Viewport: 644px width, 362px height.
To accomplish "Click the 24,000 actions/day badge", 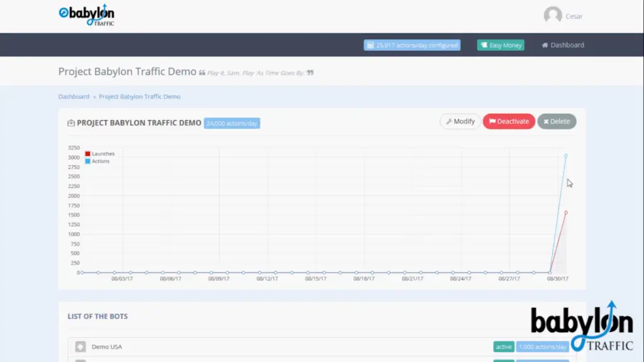I will [232, 123].
